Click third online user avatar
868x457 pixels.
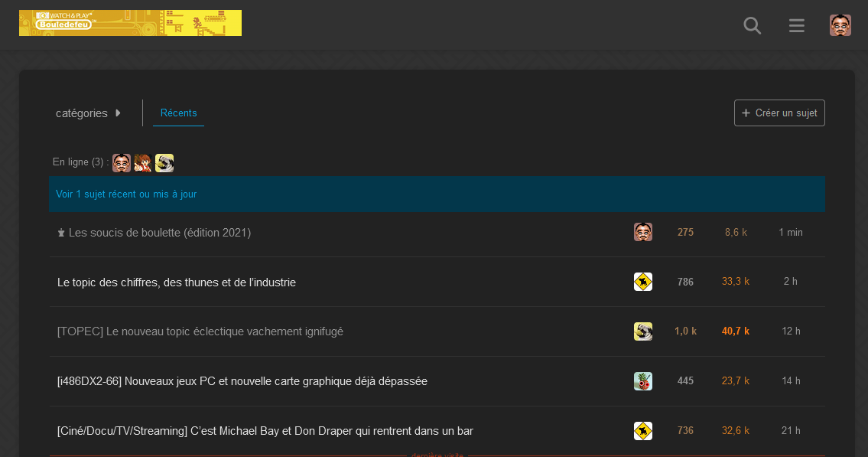tap(164, 162)
